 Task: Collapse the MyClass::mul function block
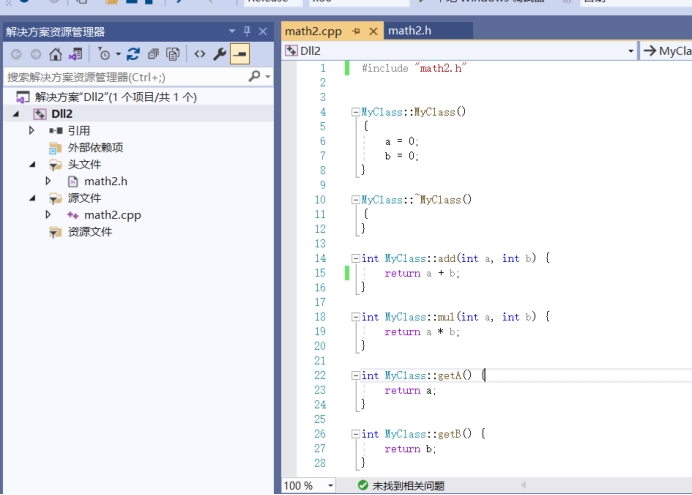click(355, 317)
